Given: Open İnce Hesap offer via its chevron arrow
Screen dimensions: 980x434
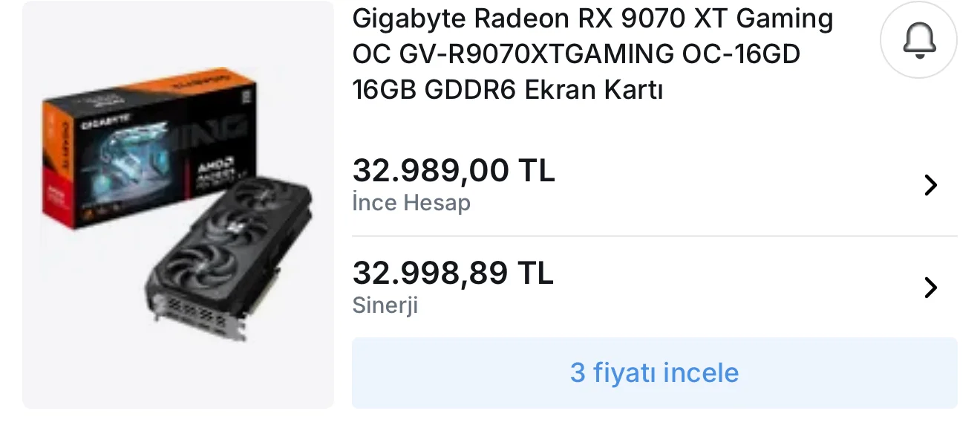Looking at the screenshot, I should [930, 185].
